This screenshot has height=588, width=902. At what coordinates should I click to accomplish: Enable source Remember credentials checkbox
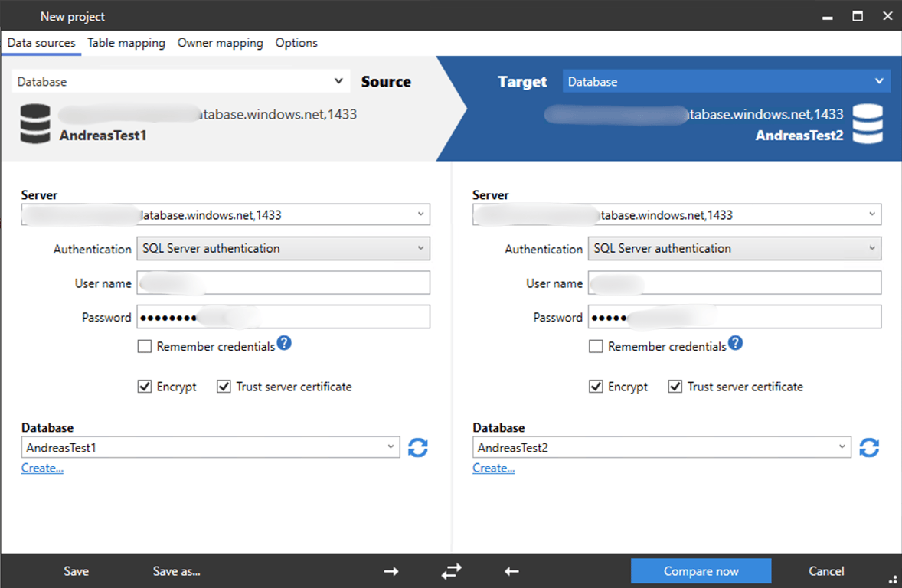[145, 346]
